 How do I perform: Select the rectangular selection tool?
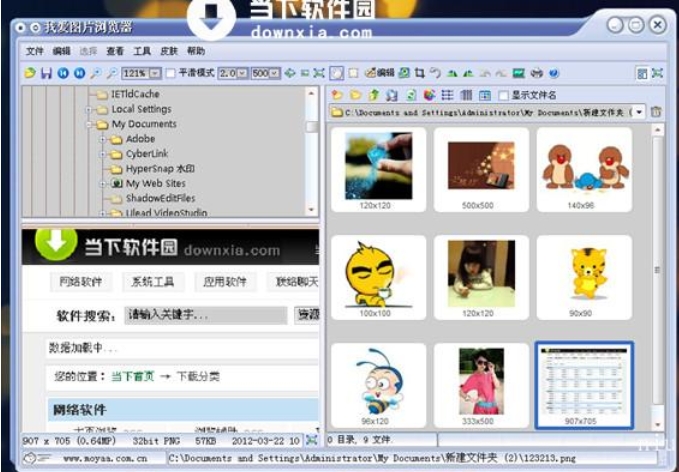tap(353, 73)
